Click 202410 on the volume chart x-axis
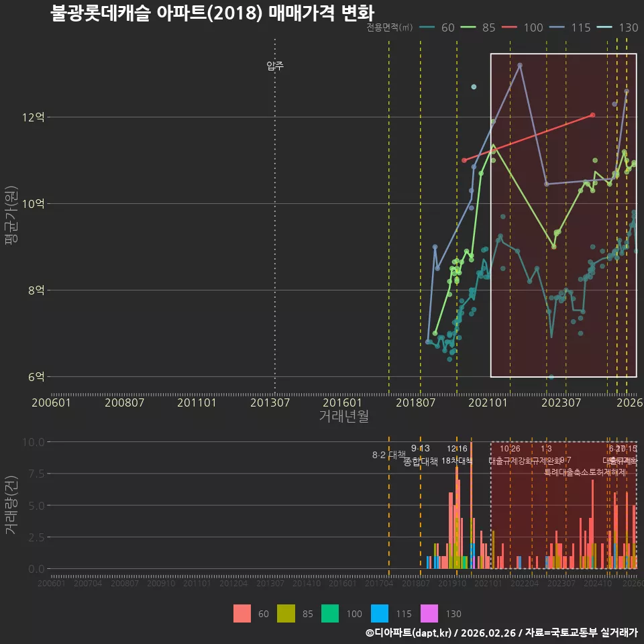 click(597, 583)
